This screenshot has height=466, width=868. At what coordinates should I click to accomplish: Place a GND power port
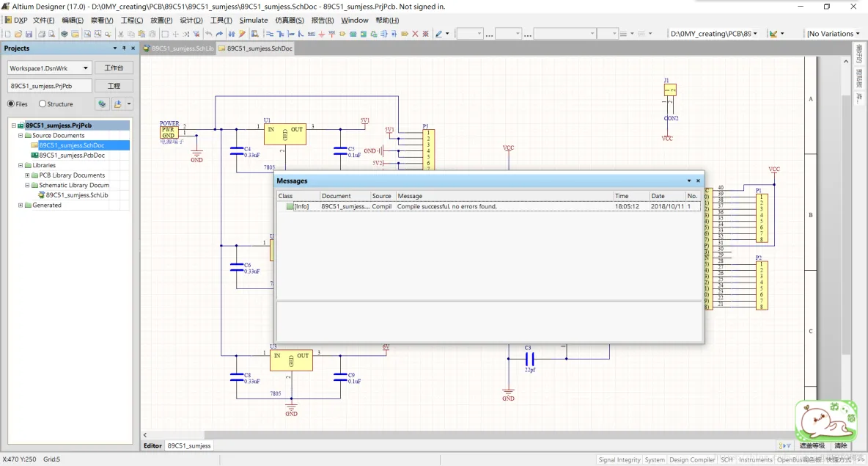(x=322, y=34)
